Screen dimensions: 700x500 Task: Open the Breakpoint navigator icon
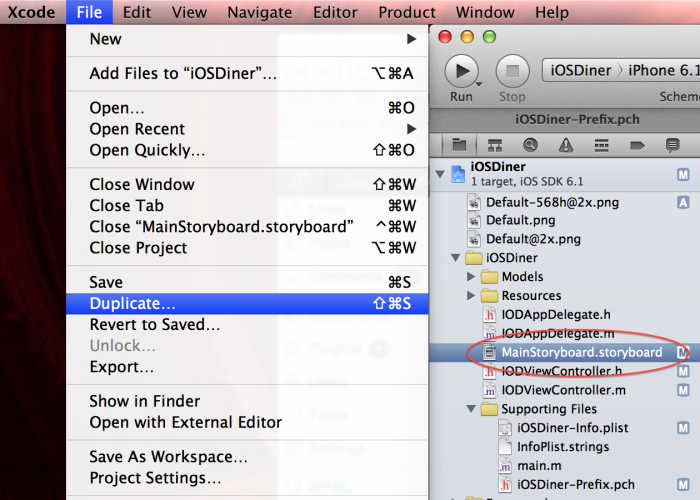pyautogui.click(x=637, y=145)
